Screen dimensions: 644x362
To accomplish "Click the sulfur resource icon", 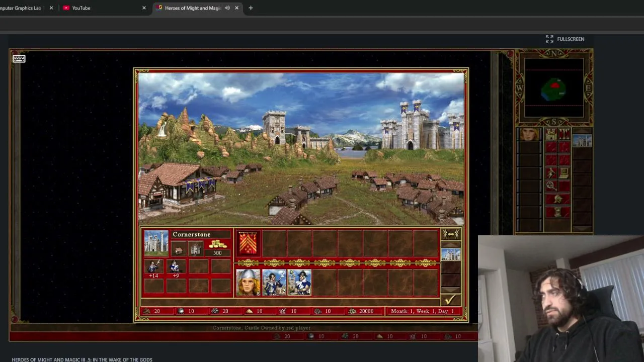I will (x=249, y=311).
